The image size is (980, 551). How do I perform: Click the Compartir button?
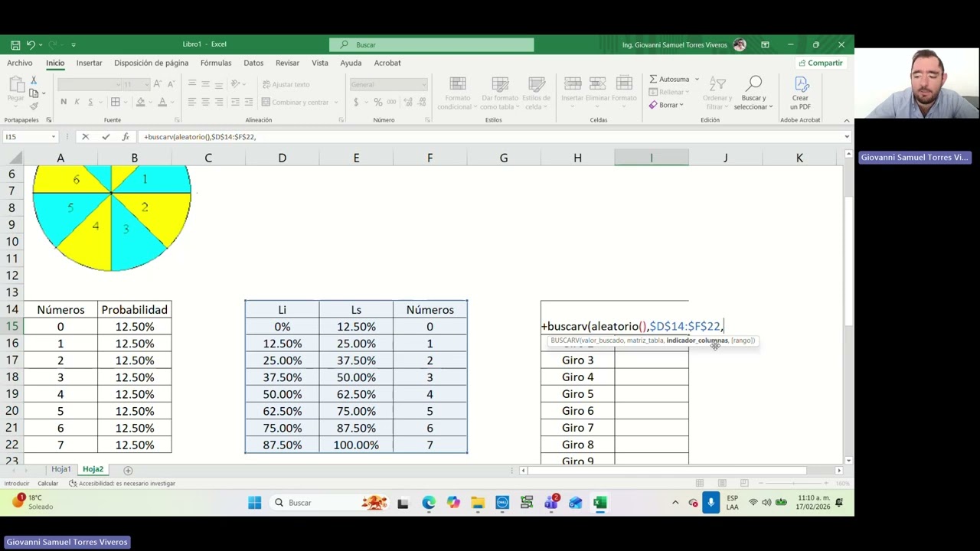click(x=820, y=63)
